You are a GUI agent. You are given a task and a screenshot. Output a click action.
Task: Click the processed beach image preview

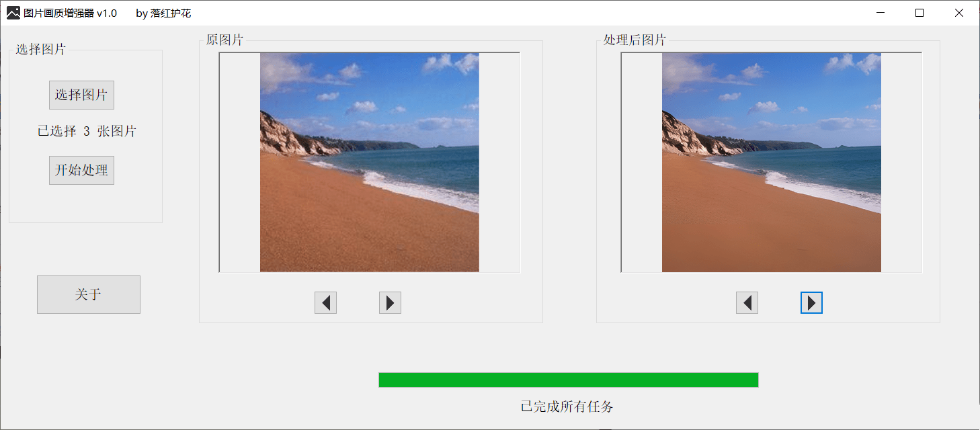click(x=772, y=163)
